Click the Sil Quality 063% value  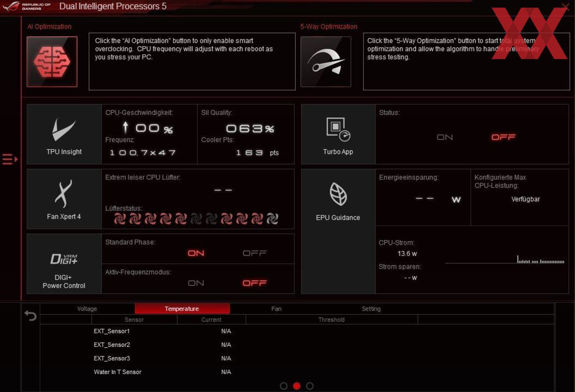tap(250, 129)
